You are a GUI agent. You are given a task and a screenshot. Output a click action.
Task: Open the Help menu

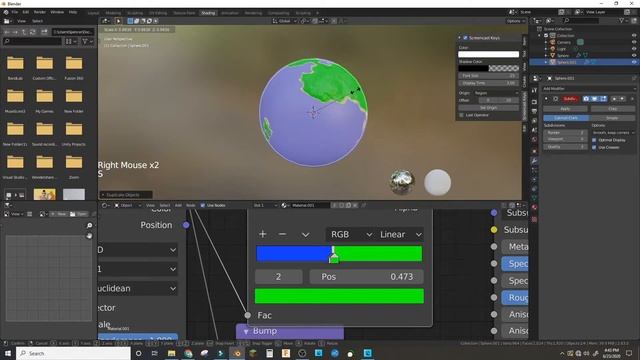tap(73, 12)
